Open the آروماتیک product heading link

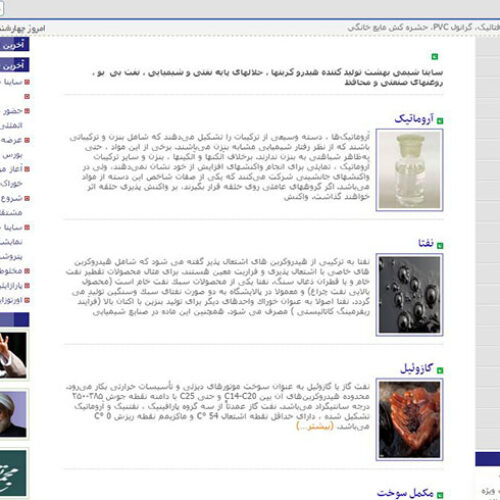pyautogui.click(x=414, y=119)
